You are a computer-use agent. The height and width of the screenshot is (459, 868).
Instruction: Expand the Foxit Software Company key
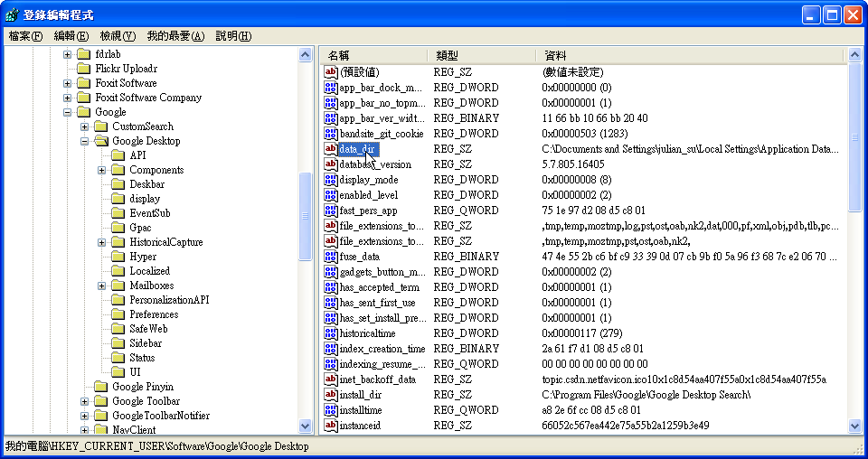click(x=67, y=98)
